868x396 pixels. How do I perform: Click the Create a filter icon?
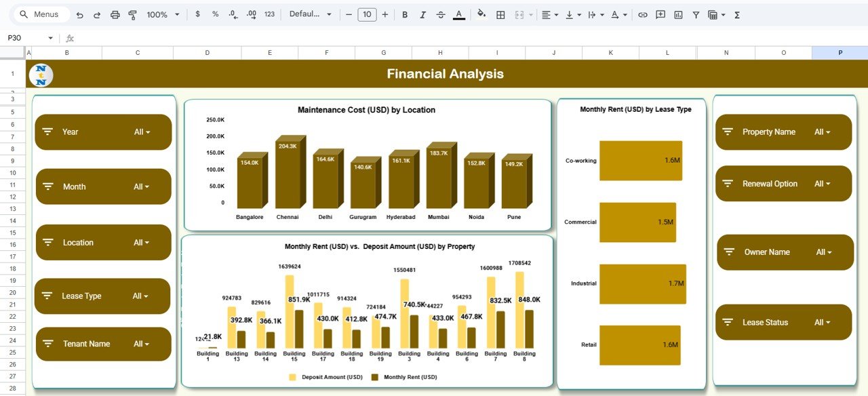(x=695, y=14)
